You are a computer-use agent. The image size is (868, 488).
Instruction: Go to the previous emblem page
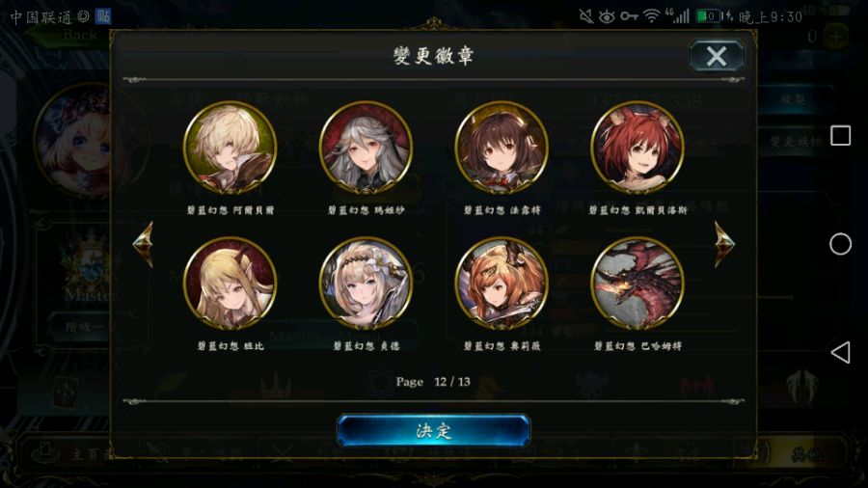(144, 243)
